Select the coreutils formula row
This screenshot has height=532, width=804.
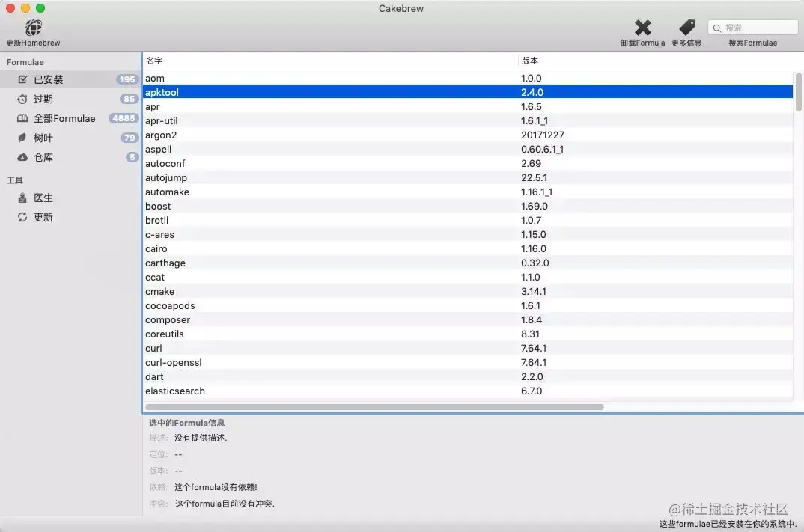pos(468,334)
